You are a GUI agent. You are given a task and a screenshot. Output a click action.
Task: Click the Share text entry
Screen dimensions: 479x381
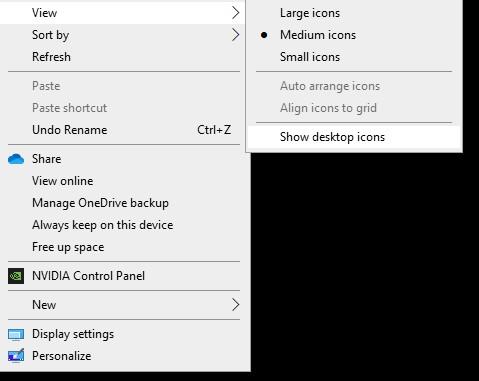pyautogui.click(x=47, y=159)
